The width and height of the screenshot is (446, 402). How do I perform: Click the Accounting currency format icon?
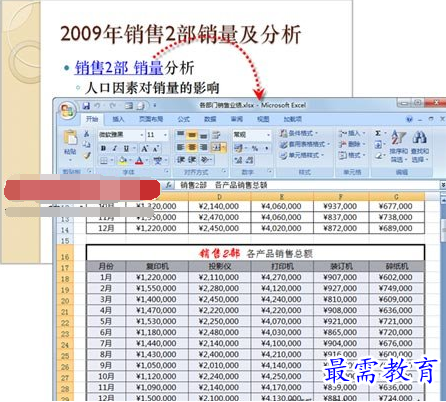[x=238, y=148]
